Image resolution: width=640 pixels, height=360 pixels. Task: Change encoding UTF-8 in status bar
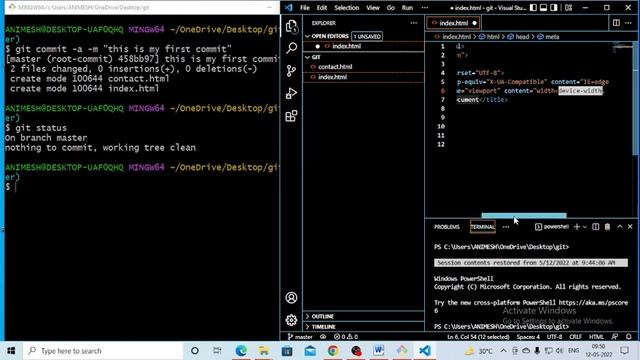coord(554,337)
